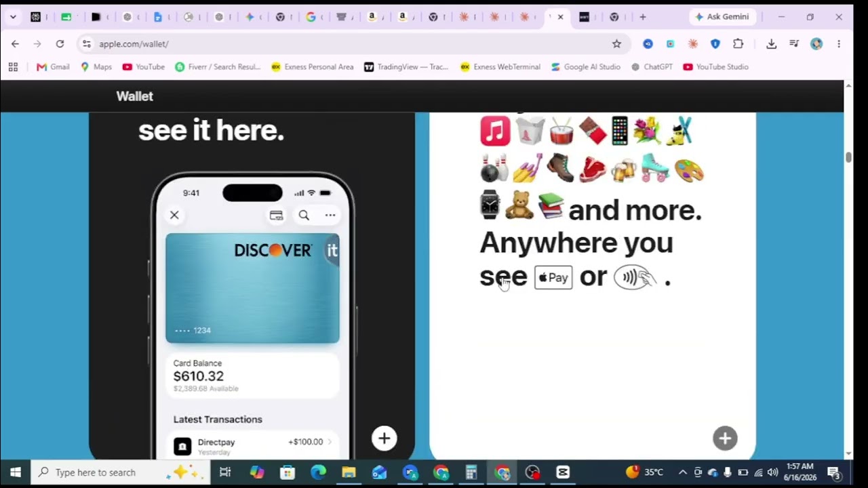
Task: Open the Maps bookmark
Action: (x=96, y=66)
